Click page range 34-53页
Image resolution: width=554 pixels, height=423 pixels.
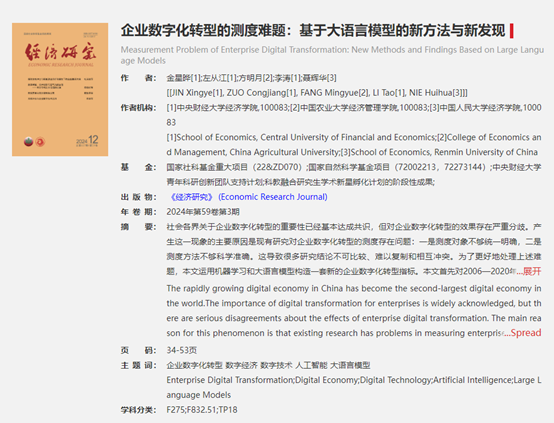182,350
